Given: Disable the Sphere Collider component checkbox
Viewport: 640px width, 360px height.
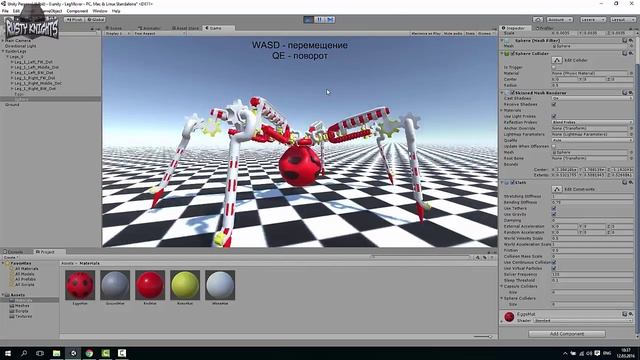Looking at the screenshot, I should tap(513, 53).
